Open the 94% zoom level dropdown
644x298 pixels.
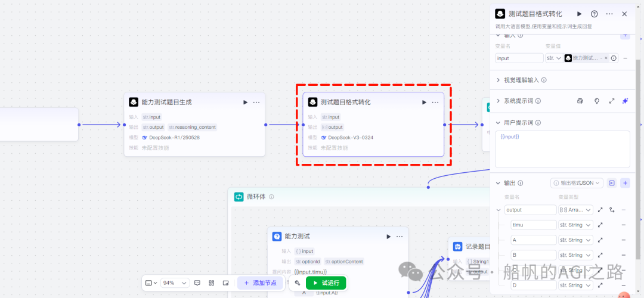175,283
